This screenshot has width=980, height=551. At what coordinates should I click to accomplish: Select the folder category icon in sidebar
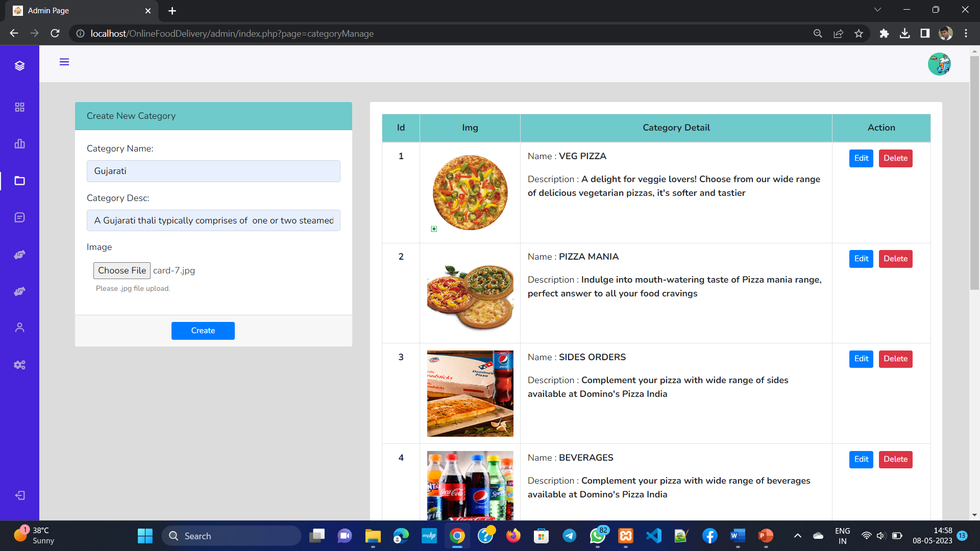click(x=19, y=181)
